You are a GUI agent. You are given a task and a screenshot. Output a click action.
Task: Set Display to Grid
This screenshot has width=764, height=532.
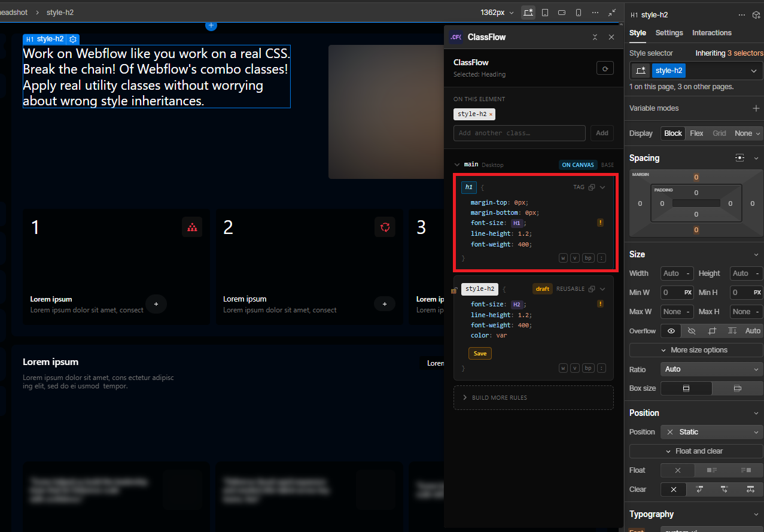(x=719, y=133)
